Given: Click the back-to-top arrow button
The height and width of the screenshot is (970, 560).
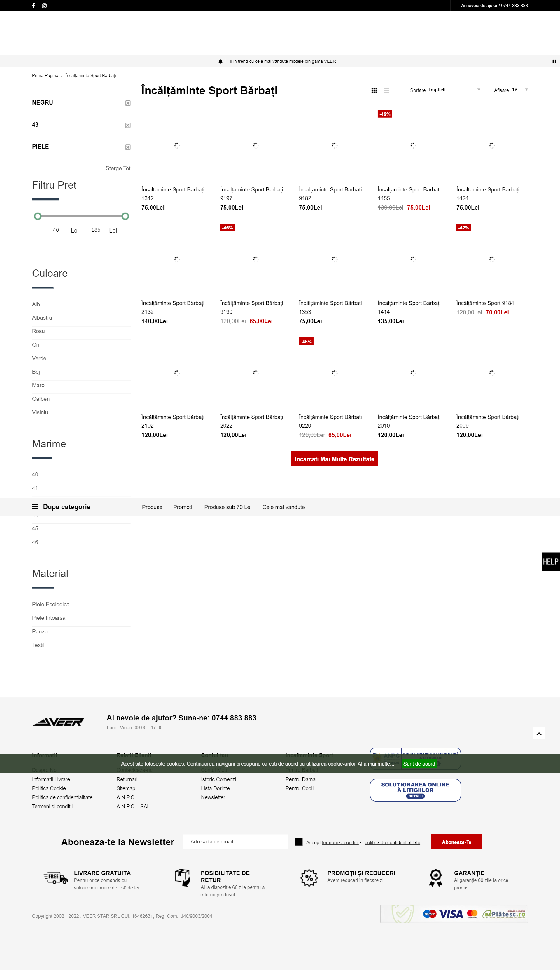Looking at the screenshot, I should [539, 733].
